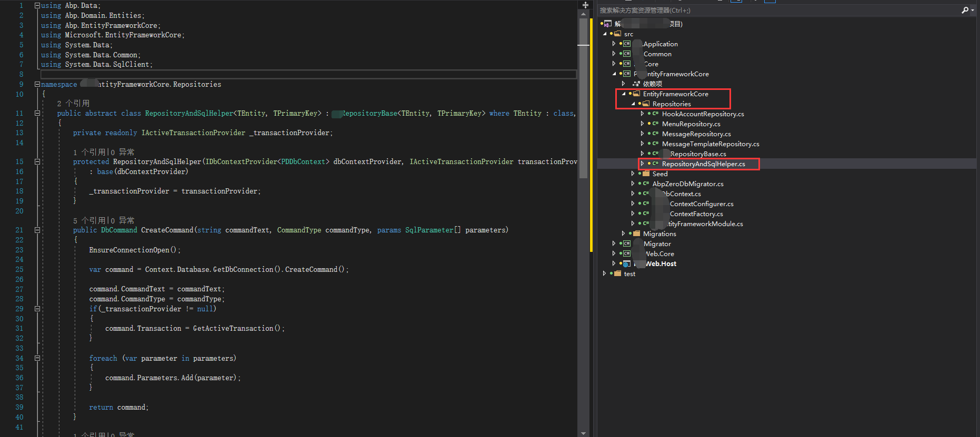Click the C# project icon for Web.Core
The width and height of the screenshot is (980, 437).
click(x=627, y=253)
